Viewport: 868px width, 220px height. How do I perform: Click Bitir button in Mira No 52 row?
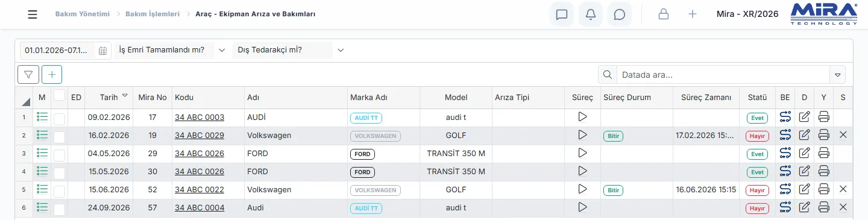[613, 190]
